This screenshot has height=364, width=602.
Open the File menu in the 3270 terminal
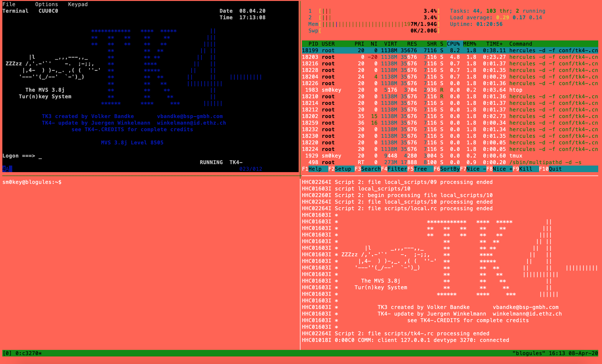[x=9, y=4]
